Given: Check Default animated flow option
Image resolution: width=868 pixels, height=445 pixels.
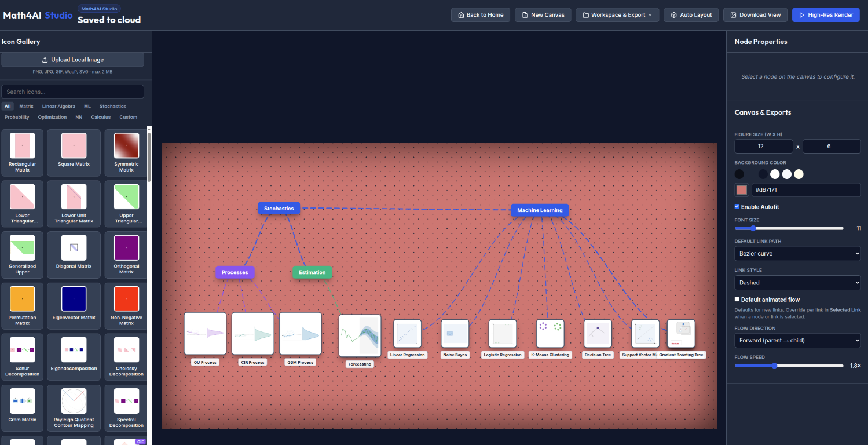Looking at the screenshot, I should click(x=737, y=300).
